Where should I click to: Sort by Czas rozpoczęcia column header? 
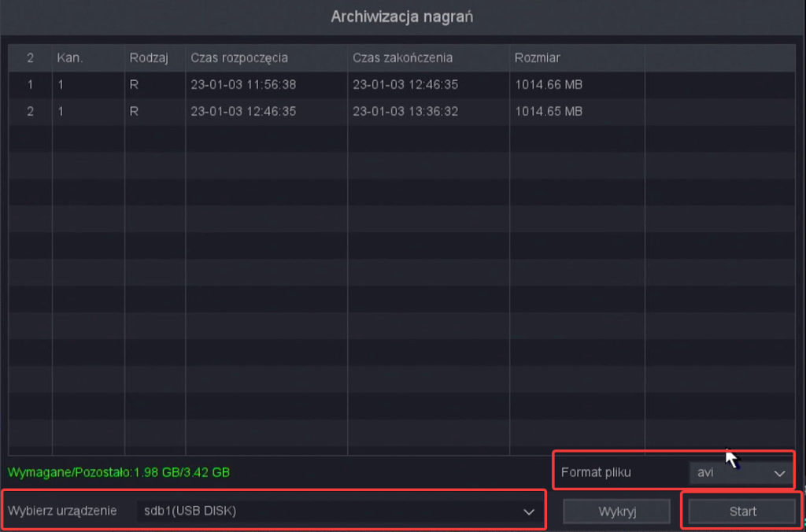[x=239, y=58]
